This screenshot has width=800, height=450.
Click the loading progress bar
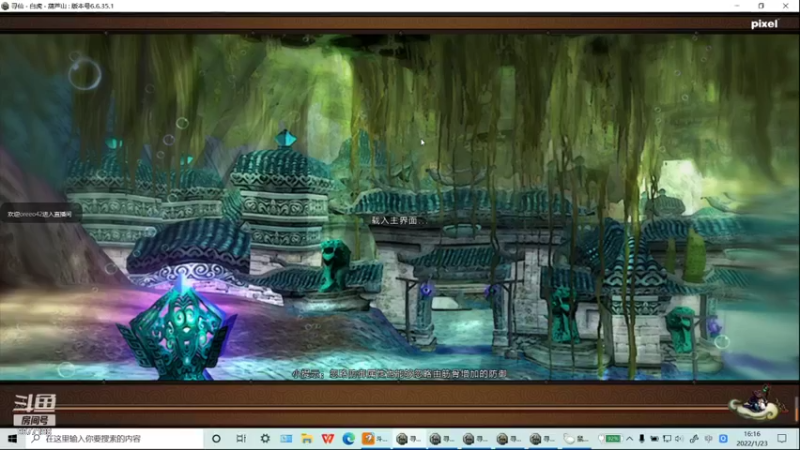[393, 407]
